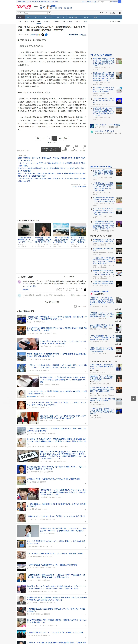Screen dimensions: 138x644
Task: Select the IT category tab
Action: (x=64, y=22)
